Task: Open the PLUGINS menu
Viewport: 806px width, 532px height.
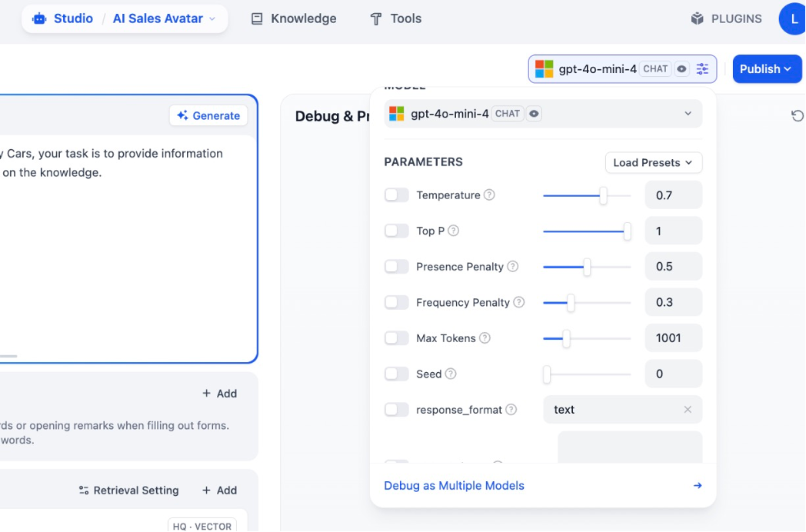Action: coord(726,18)
